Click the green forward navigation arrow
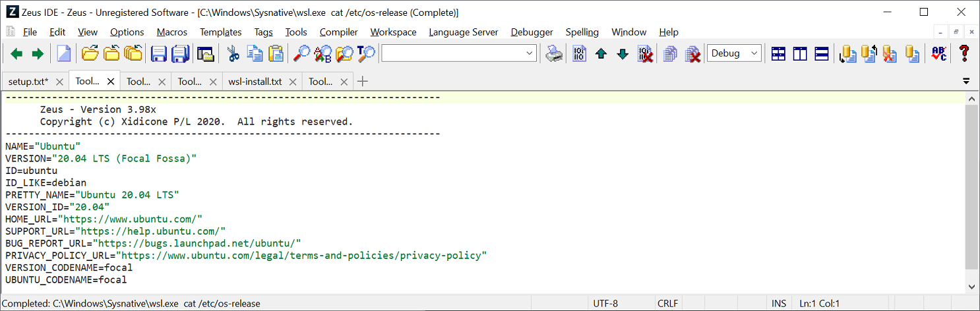This screenshot has width=980, height=311. 38,54
